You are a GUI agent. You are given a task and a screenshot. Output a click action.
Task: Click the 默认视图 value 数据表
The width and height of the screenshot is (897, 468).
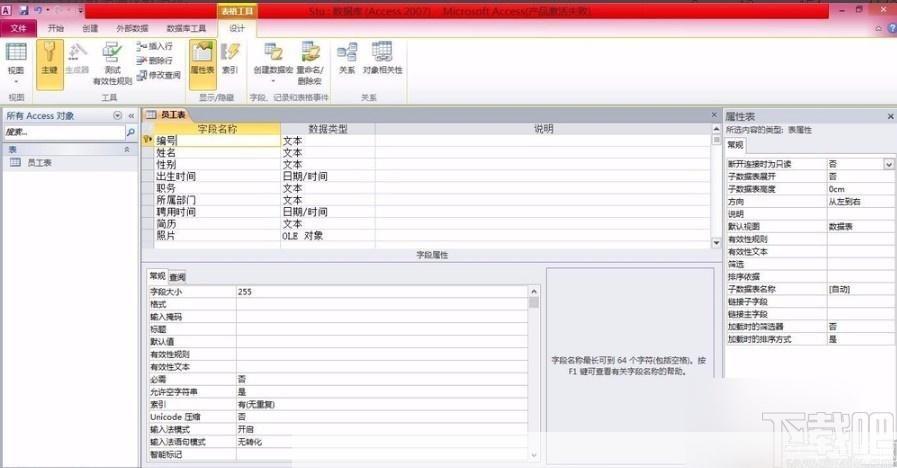pos(860,227)
